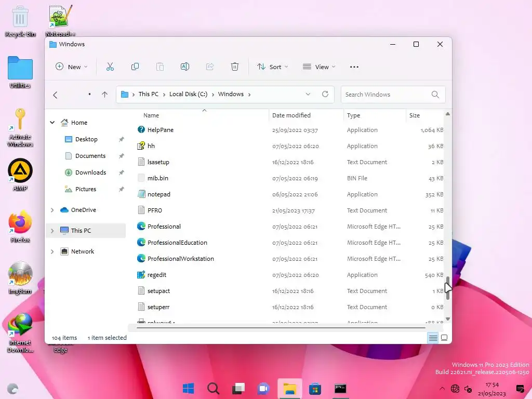Open Activate Windows key shortcut
This screenshot has width=532, height=399.
pos(20,127)
